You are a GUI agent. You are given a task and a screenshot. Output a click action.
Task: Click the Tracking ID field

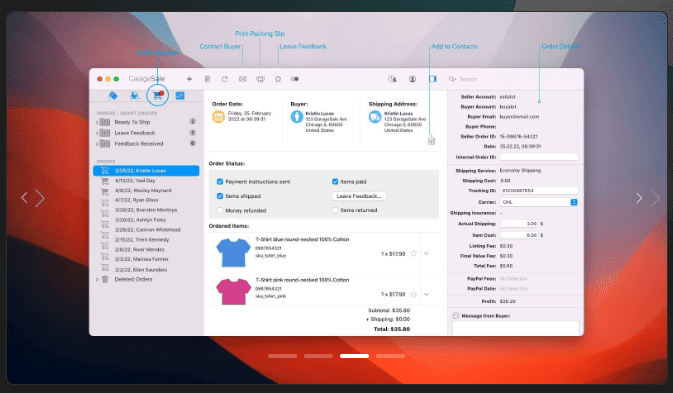(x=539, y=190)
